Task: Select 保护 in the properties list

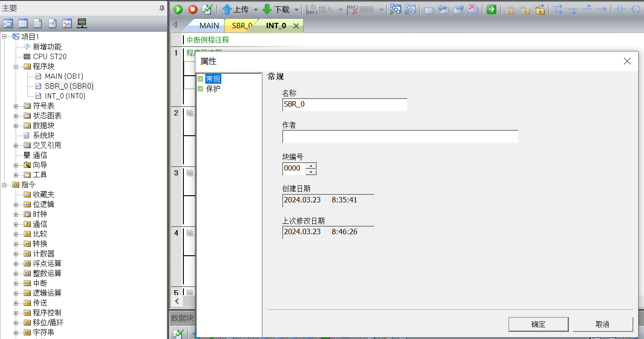Action: tap(213, 89)
